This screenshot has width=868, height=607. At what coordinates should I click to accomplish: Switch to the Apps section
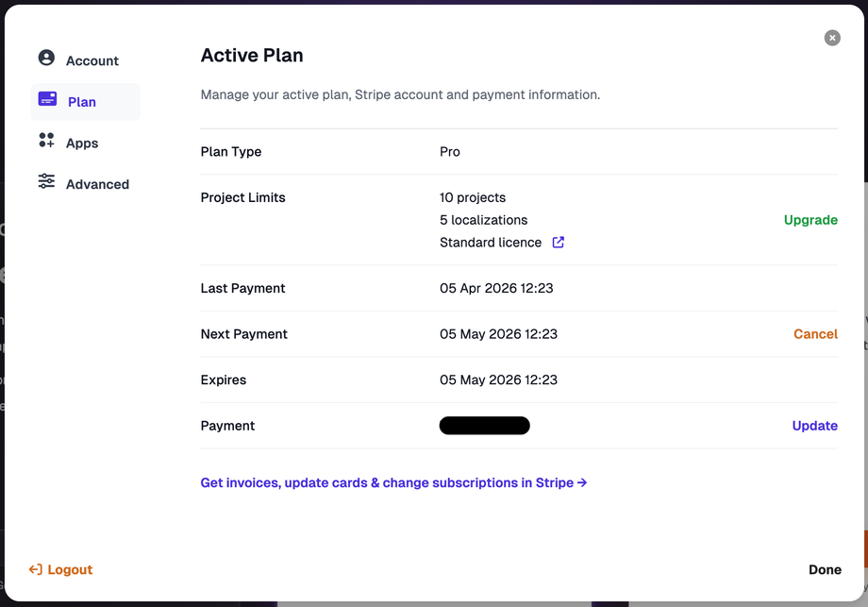pyautogui.click(x=82, y=143)
